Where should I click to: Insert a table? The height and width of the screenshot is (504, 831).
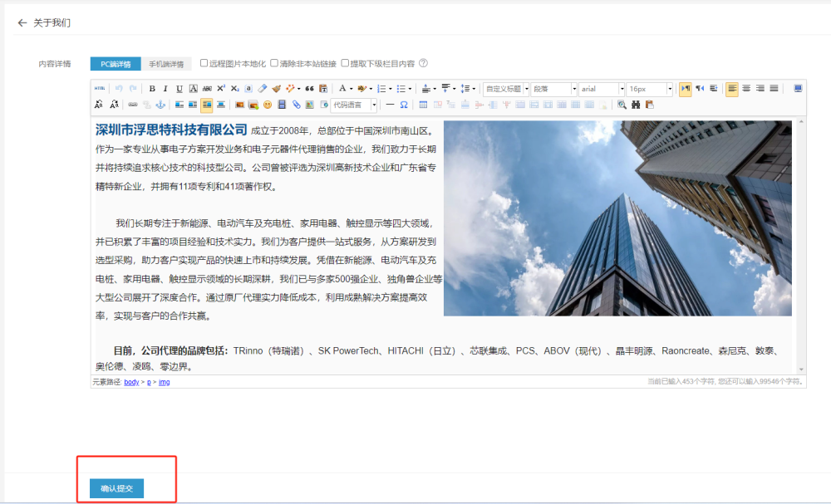423,105
